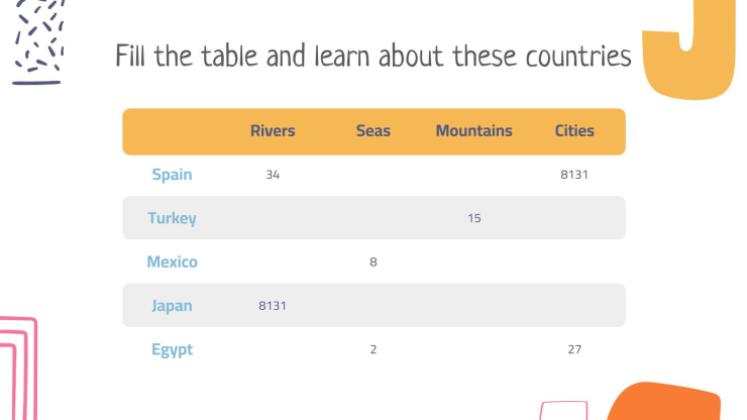Select Egypt's Cities cell showing 27

click(x=574, y=350)
